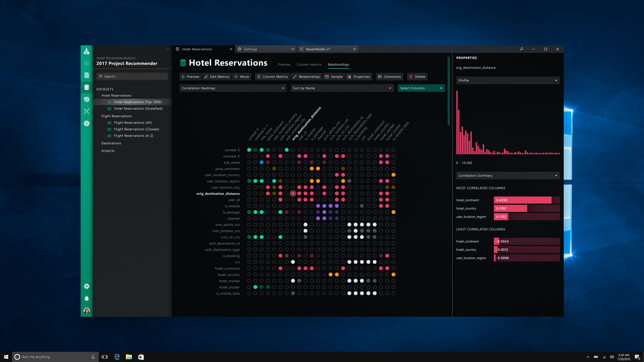The image size is (644, 362).
Task: Click the Delete button
Action: click(417, 77)
